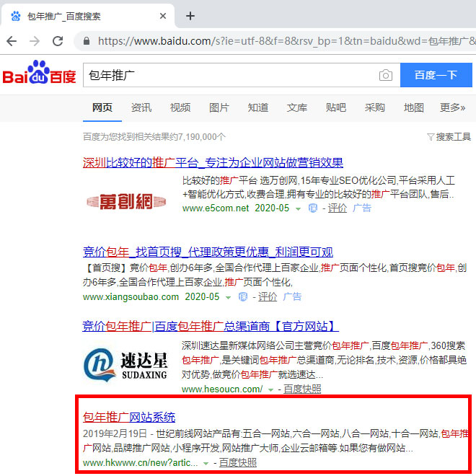Click www.hkwww.cn/new?artic... green URL
The width and height of the screenshot is (476, 476).
point(140,462)
